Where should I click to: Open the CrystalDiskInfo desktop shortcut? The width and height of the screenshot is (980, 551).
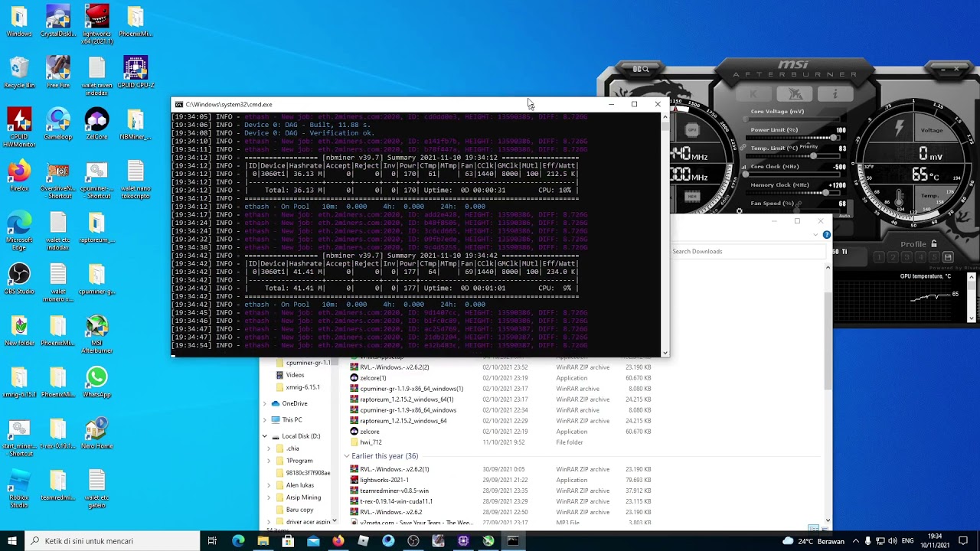point(58,21)
